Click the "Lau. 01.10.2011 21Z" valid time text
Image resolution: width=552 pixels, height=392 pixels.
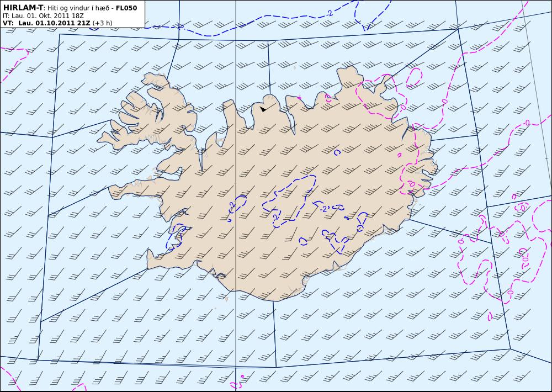tap(54, 23)
